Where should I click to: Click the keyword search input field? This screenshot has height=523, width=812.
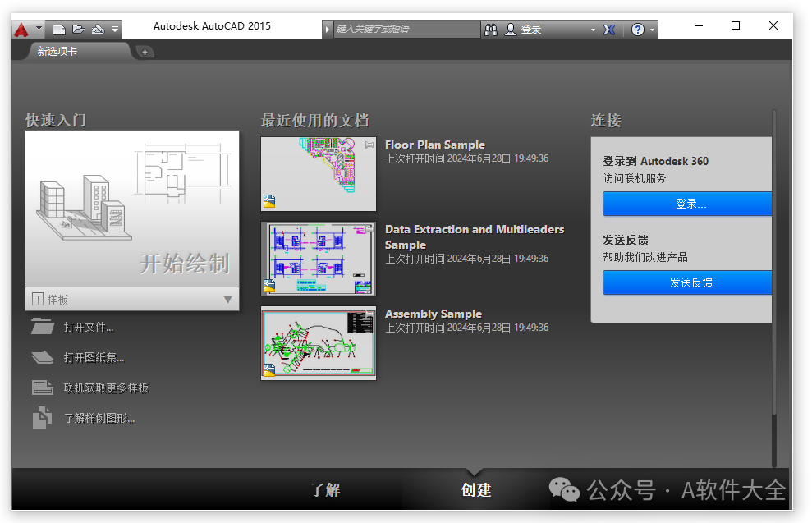coord(406,30)
